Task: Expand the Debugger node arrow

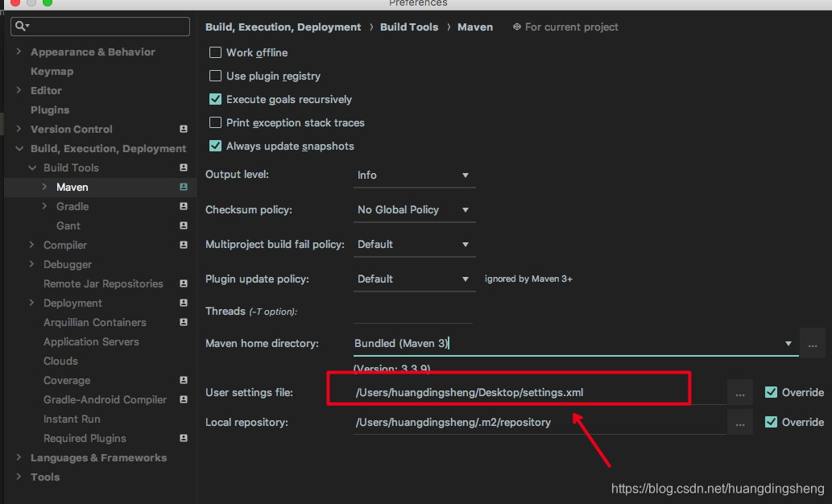Action: (31, 263)
